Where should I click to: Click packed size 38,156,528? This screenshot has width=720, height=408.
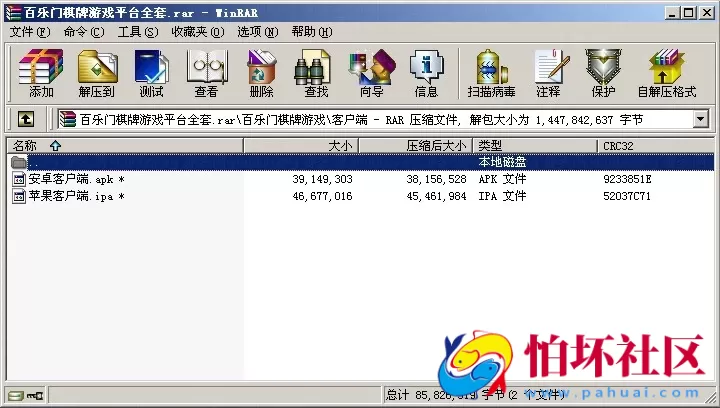(x=436, y=179)
